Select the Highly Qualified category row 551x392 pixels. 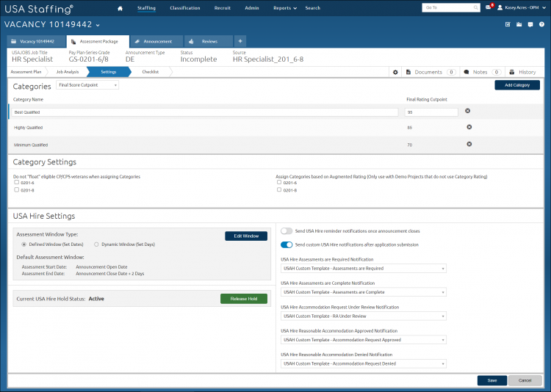pos(275,128)
